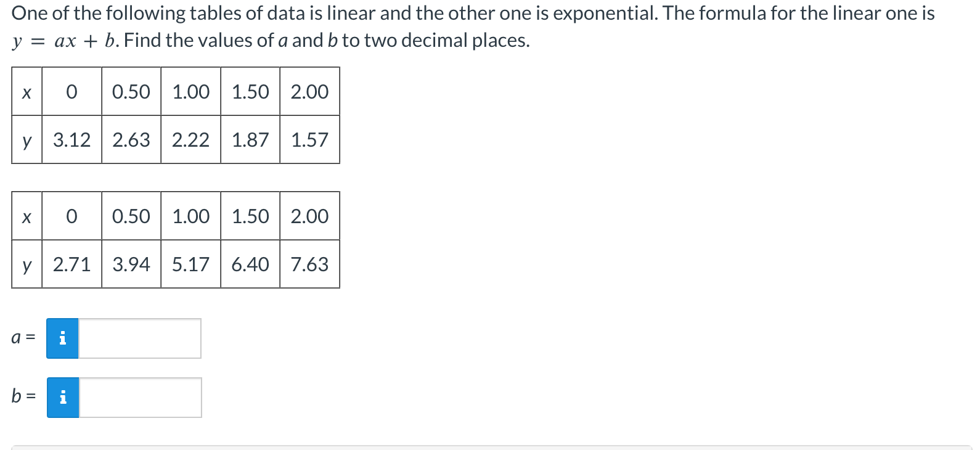This screenshot has width=980, height=450.
Task: Click the x value 2.00 in the first table
Action: pyautogui.click(x=309, y=92)
